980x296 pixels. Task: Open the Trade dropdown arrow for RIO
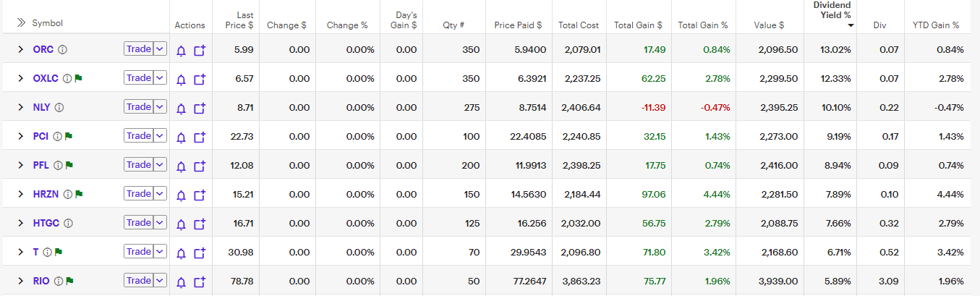click(160, 281)
